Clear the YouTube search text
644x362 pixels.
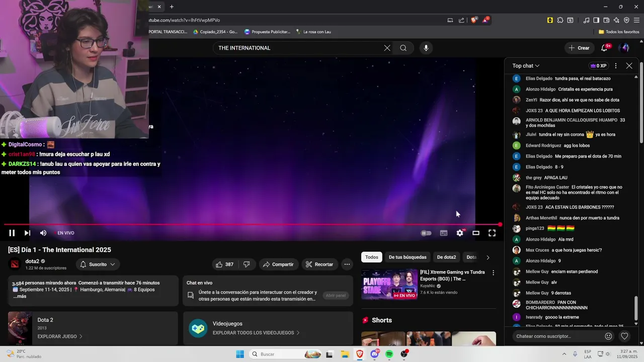coord(387,48)
